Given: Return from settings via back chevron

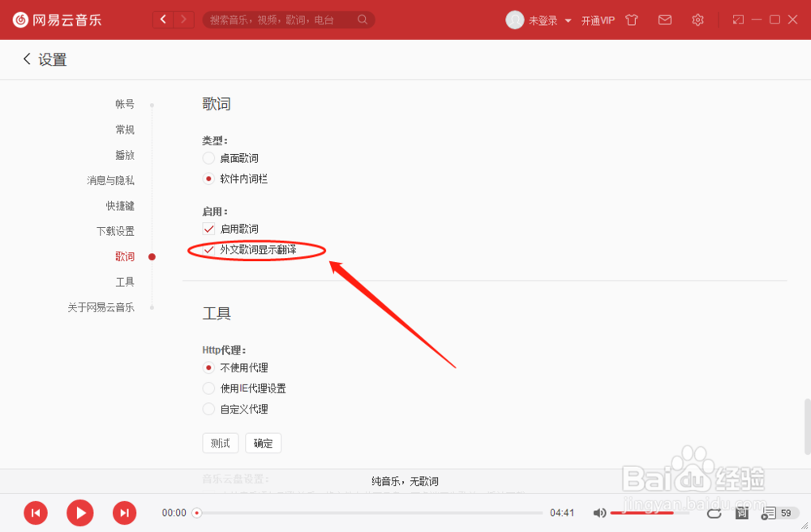Looking at the screenshot, I should point(27,59).
